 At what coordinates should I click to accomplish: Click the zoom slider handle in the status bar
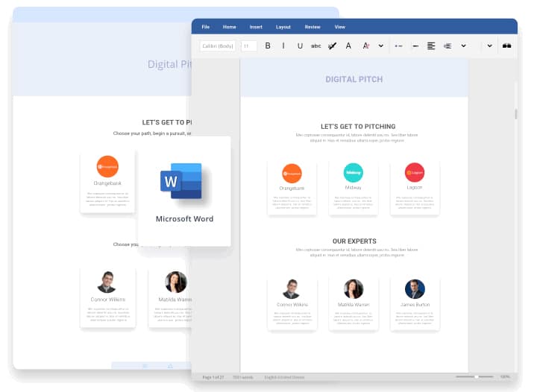[477, 376]
